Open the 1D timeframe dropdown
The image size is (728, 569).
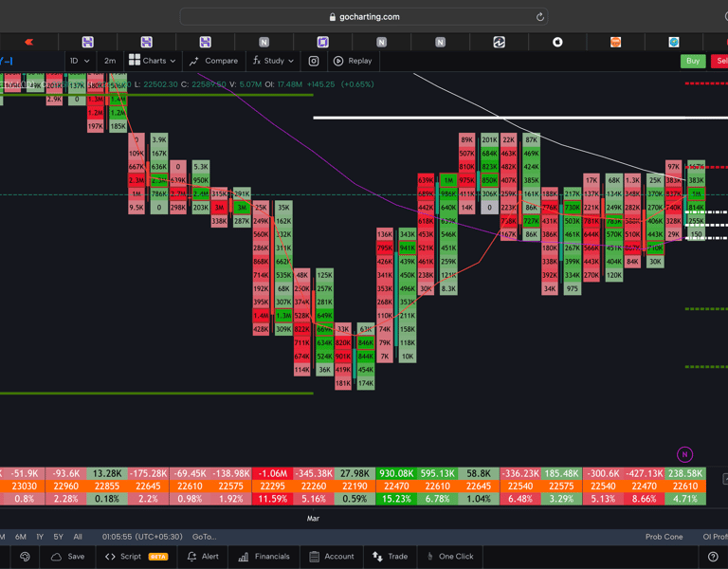(80, 61)
